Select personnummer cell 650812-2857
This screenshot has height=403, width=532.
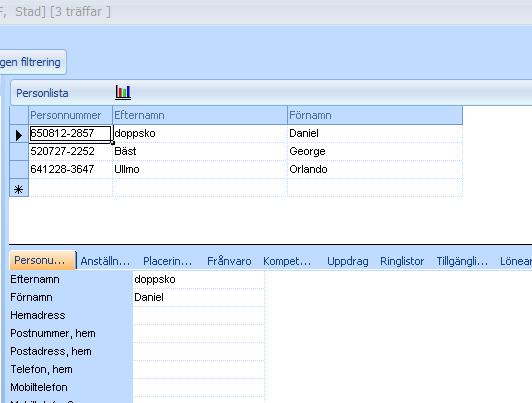(x=70, y=133)
